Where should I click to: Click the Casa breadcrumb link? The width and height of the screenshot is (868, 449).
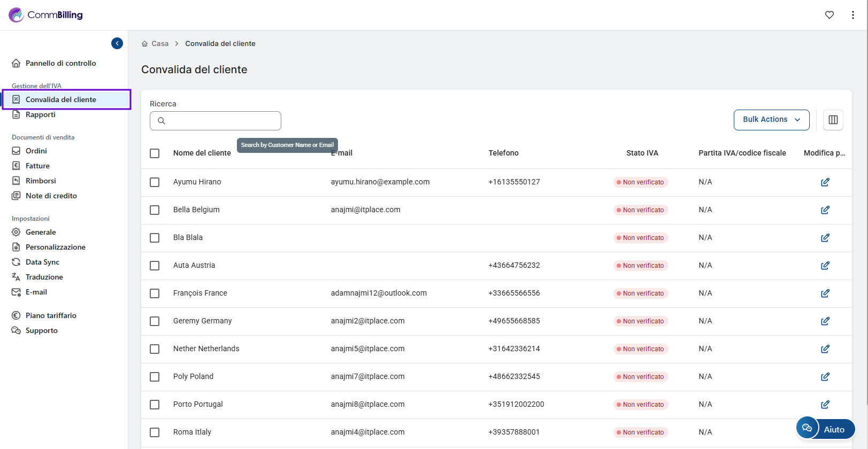coord(160,44)
